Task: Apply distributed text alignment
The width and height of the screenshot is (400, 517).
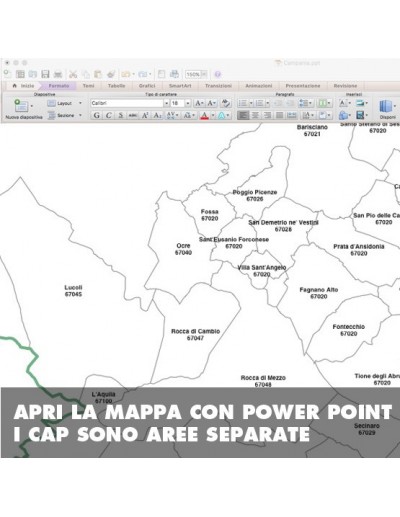Action: coord(292,115)
